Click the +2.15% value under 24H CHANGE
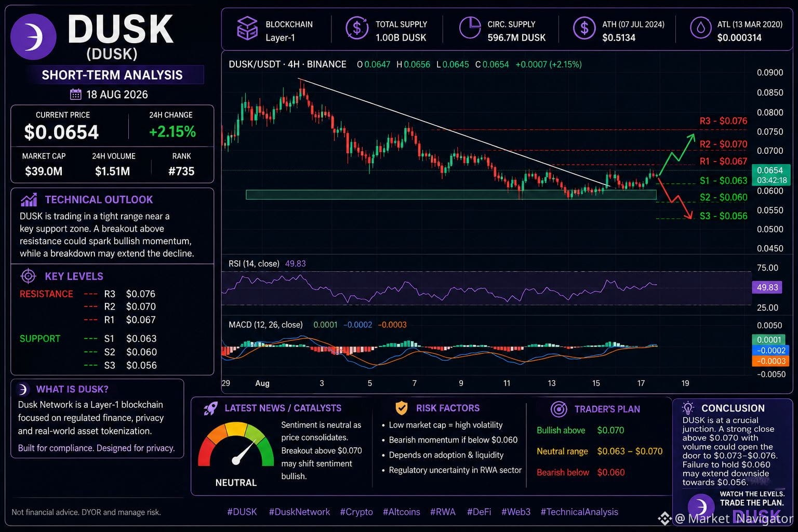The height and width of the screenshot is (532, 798). tap(172, 131)
